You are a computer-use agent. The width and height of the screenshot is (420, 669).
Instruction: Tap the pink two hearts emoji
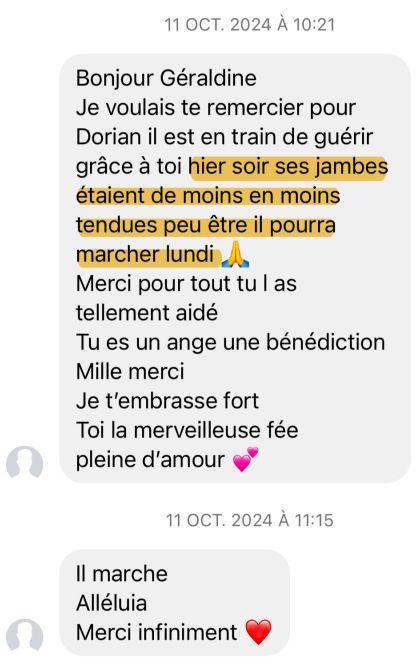click(x=245, y=459)
